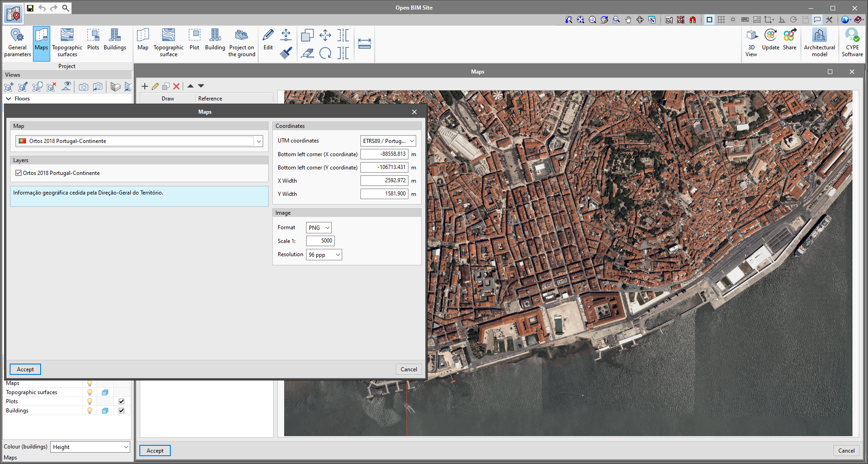This screenshot has width=868, height=464.
Task: Delete selected map with red X
Action: pyautogui.click(x=176, y=86)
